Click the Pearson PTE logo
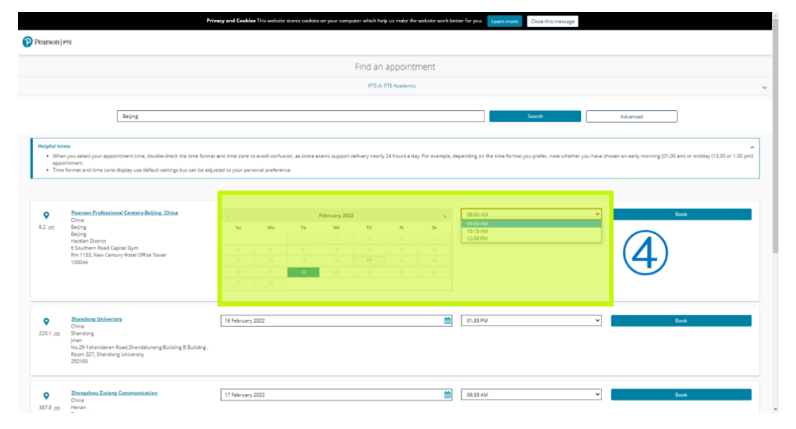Image resolution: width=796 pixels, height=429 pixels. click(x=47, y=42)
